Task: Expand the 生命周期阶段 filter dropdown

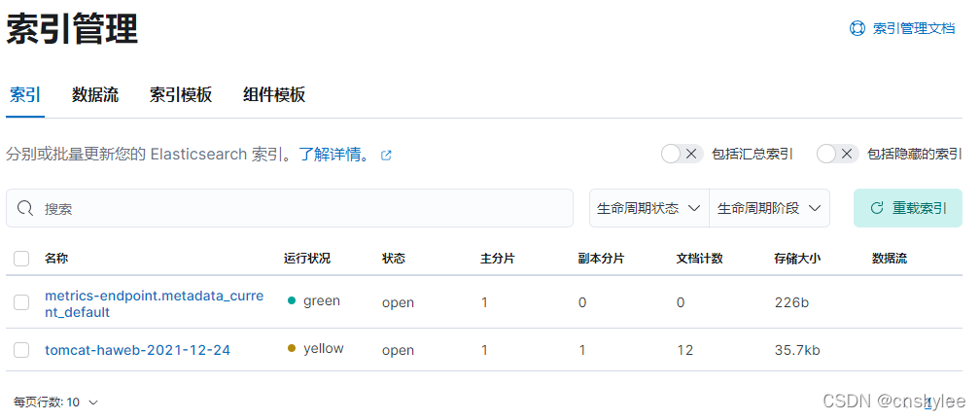Action: click(769, 208)
